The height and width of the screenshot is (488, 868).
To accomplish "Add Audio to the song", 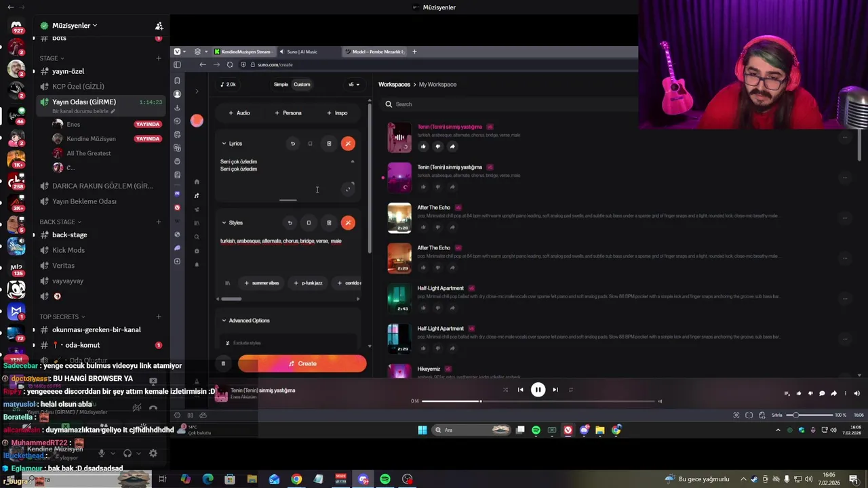I will [239, 113].
